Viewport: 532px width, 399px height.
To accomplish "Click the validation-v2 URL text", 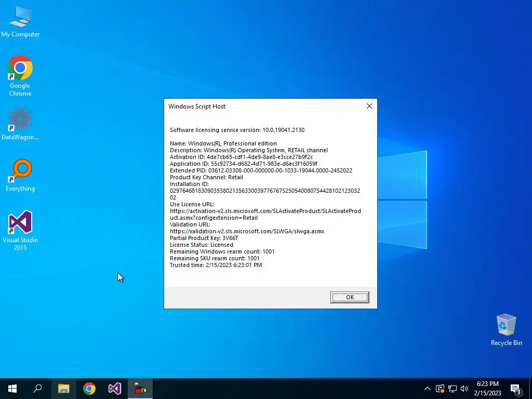I will pos(247,231).
